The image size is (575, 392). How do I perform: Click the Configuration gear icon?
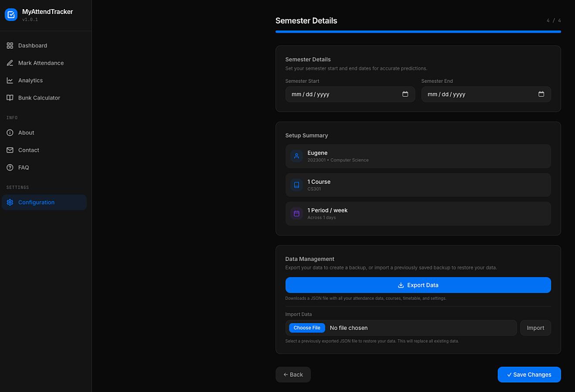pyautogui.click(x=10, y=202)
